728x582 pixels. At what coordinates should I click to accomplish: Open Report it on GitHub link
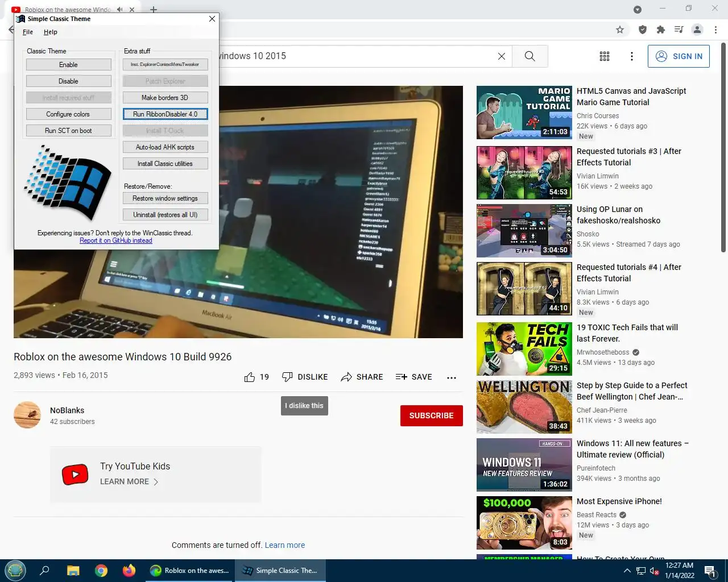116,241
